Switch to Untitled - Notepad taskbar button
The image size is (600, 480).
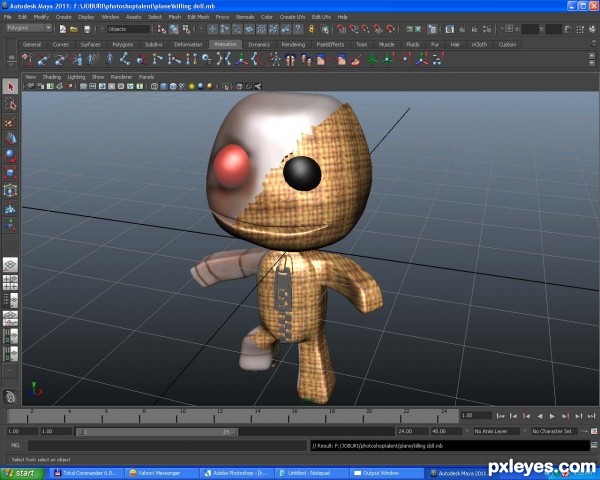click(313, 473)
